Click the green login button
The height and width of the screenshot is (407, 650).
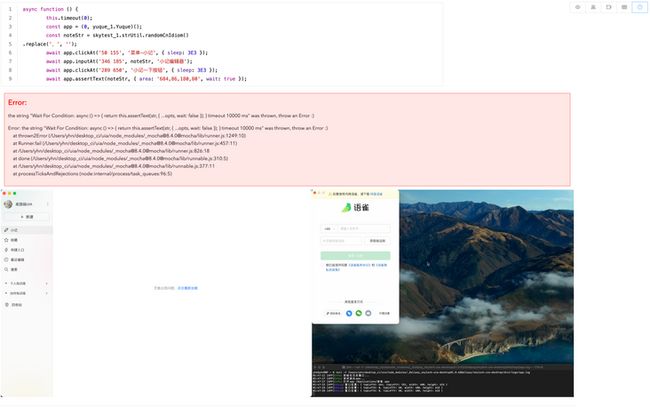coord(355,255)
